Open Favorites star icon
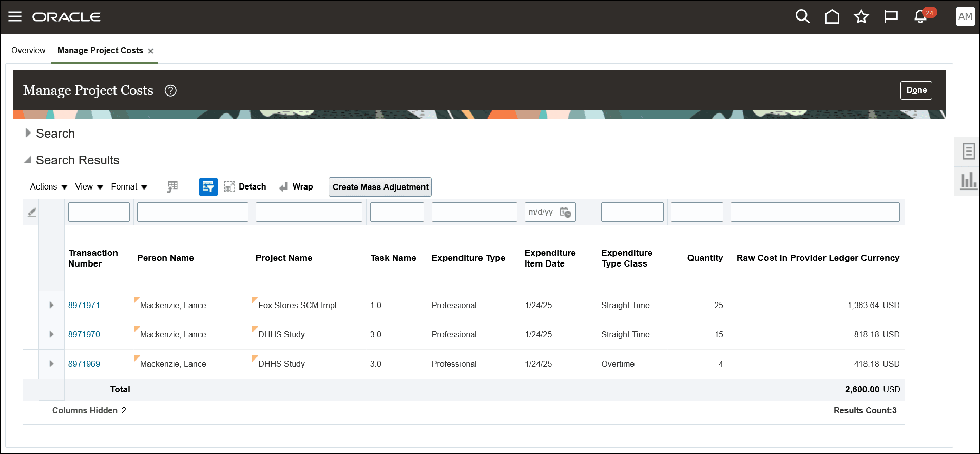Screen dimensions: 980x454 pyautogui.click(x=861, y=16)
